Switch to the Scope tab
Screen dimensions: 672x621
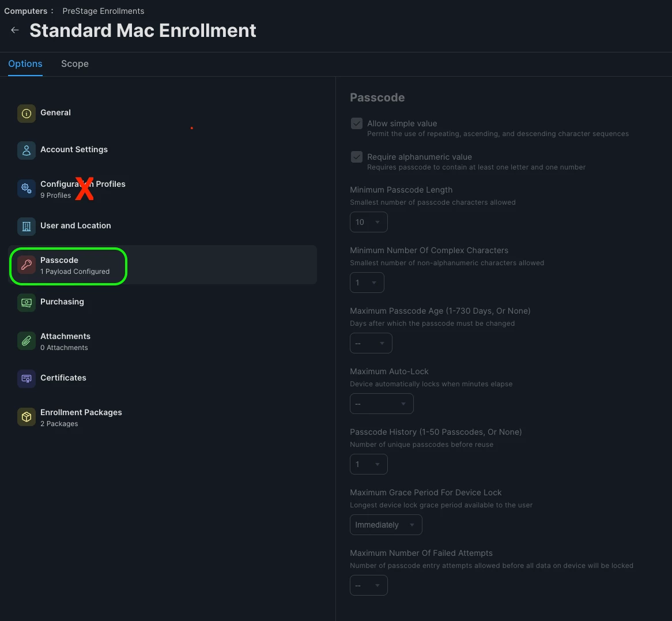pyautogui.click(x=75, y=64)
